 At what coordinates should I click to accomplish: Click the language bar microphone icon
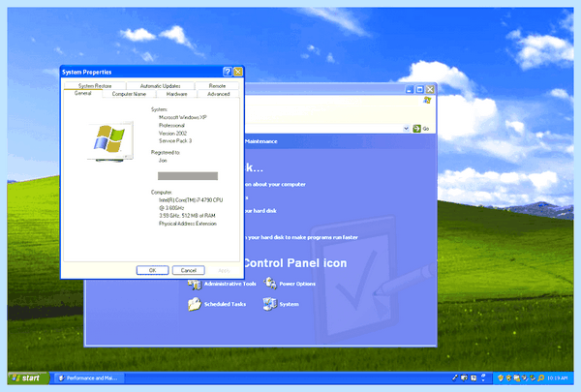pyautogui.click(x=455, y=377)
